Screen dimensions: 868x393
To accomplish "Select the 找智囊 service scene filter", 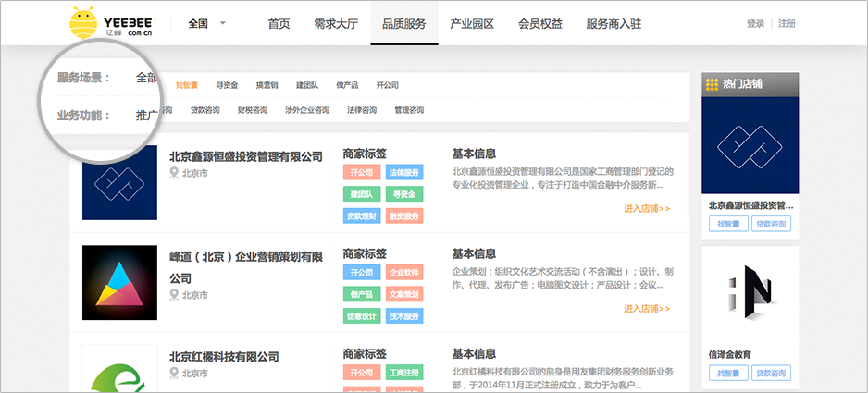I will [x=187, y=85].
